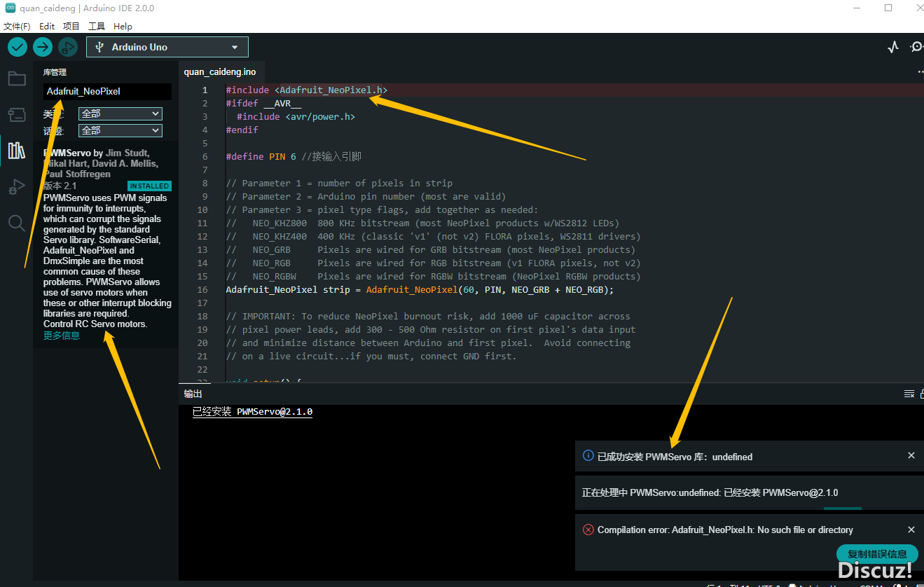Viewport: 924px width, 587px height.
Task: Click the Adafruit_NeoPixel strip declaration line
Action: [x=420, y=290]
